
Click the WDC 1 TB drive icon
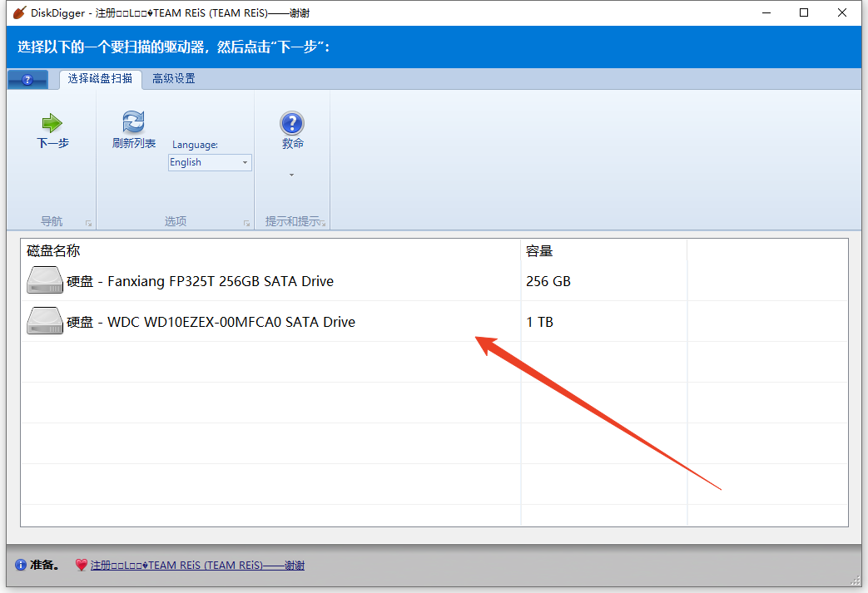[45, 322]
